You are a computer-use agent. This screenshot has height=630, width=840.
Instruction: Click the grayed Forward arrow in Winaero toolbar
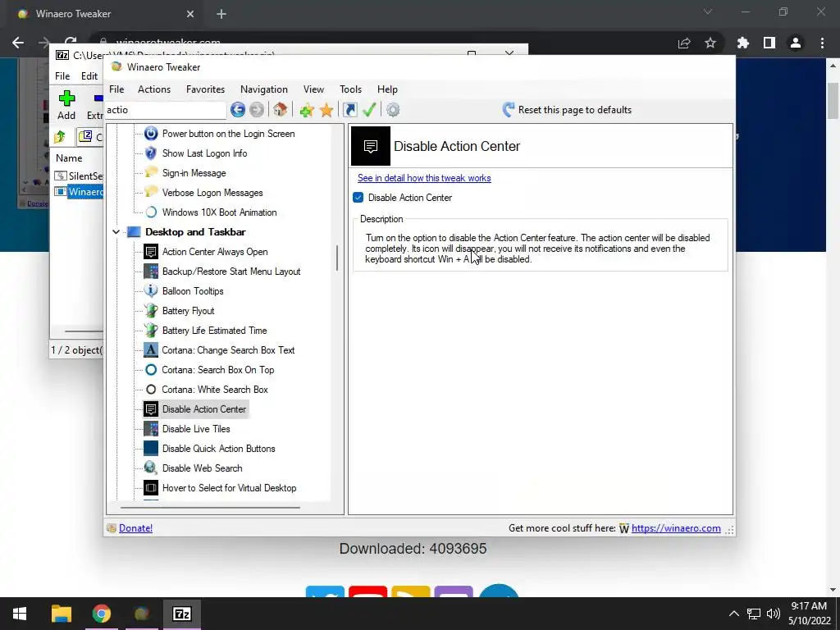[x=257, y=110]
